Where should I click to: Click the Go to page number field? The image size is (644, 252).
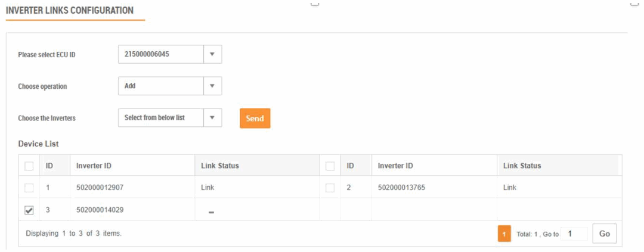[x=574, y=234]
